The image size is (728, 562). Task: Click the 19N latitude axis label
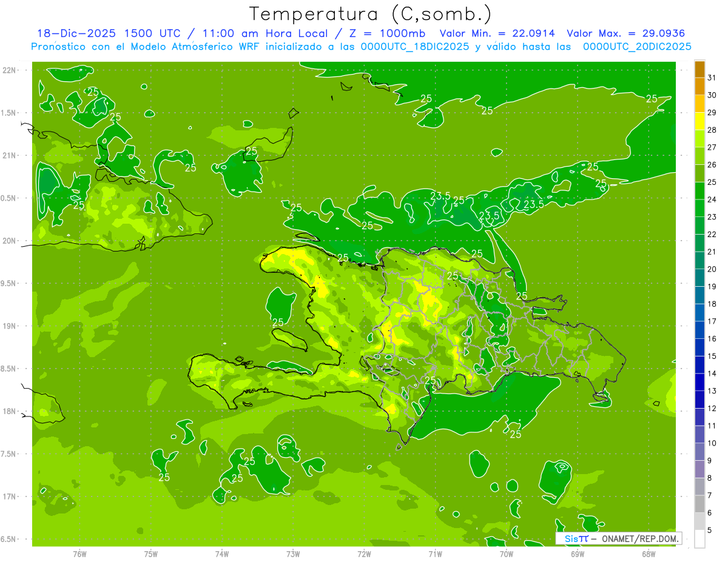click(8, 326)
